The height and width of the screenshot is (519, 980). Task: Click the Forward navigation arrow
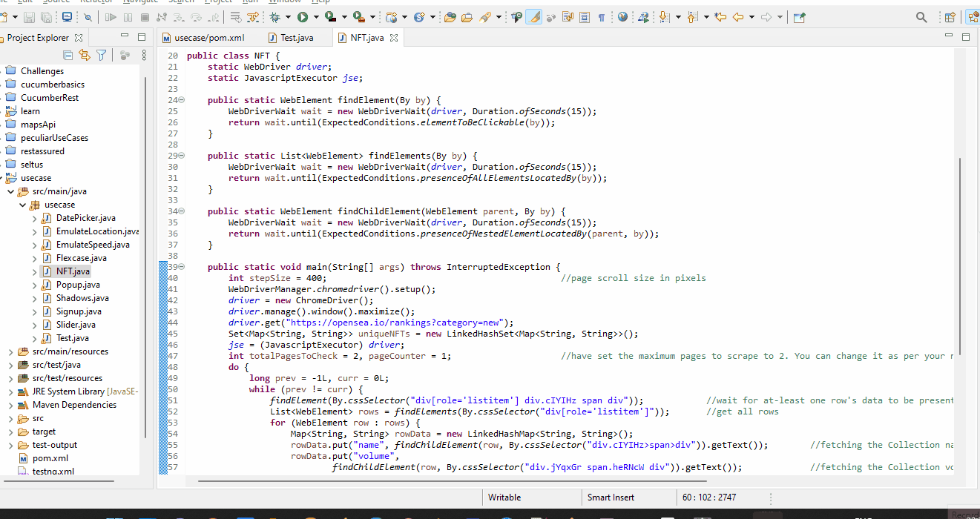point(766,17)
